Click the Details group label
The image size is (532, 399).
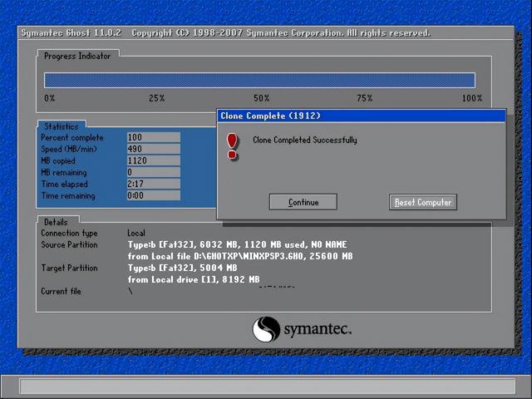[56, 222]
